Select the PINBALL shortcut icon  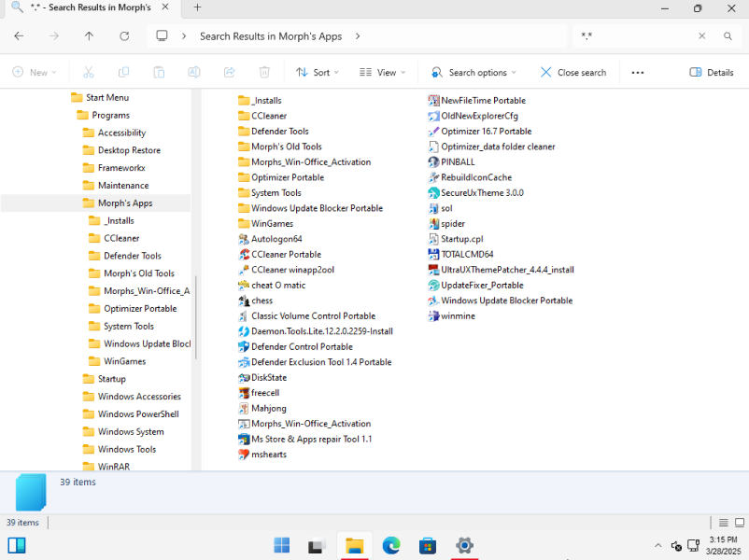tap(433, 162)
